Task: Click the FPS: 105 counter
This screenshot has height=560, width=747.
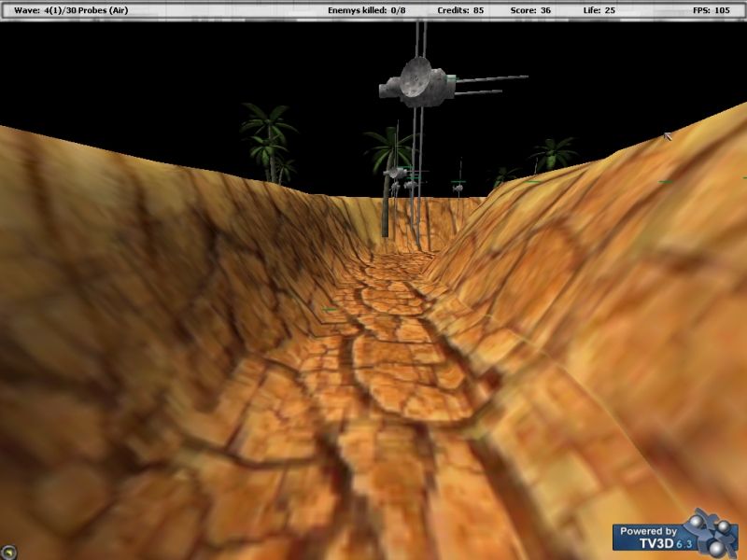Action: 712,10
